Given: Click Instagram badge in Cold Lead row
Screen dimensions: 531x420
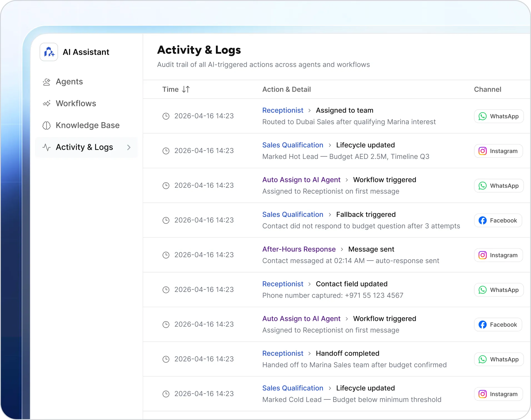Looking at the screenshot, I should pos(498,394).
